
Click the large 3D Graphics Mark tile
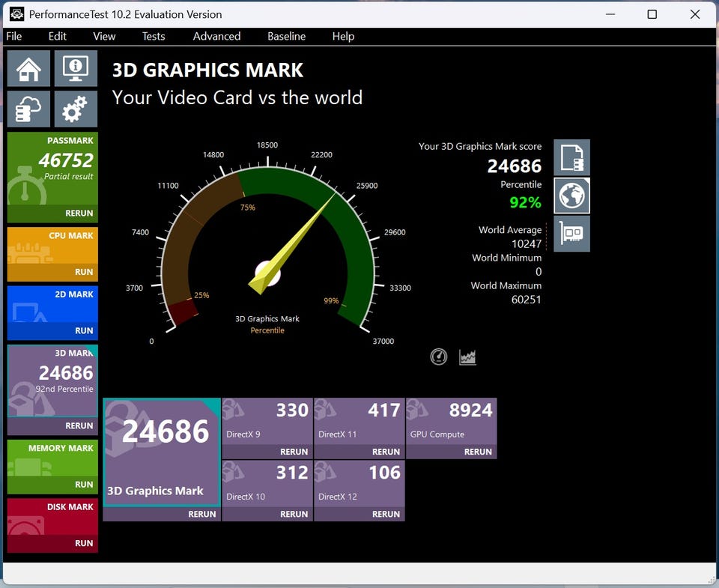tap(162, 452)
